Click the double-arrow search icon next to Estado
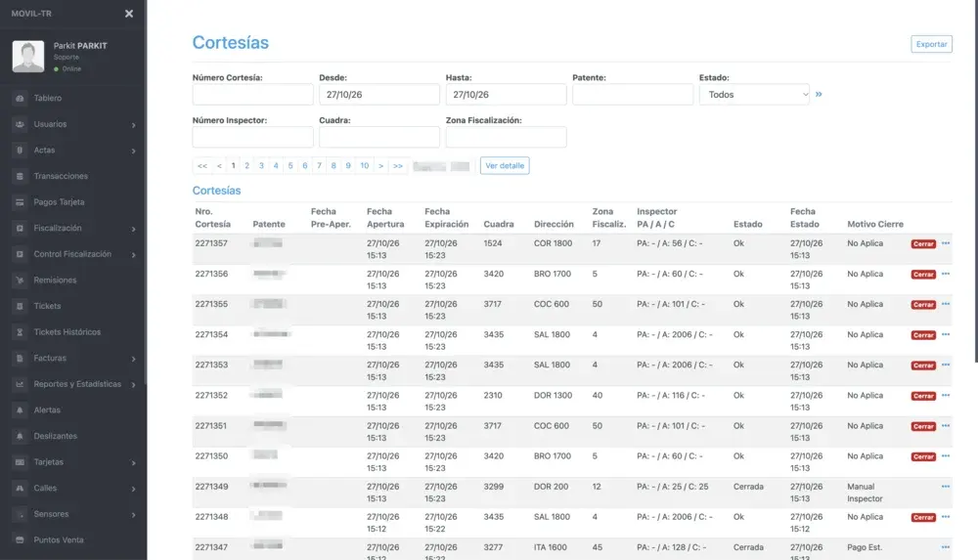The height and width of the screenshot is (560, 978). pyautogui.click(x=819, y=94)
